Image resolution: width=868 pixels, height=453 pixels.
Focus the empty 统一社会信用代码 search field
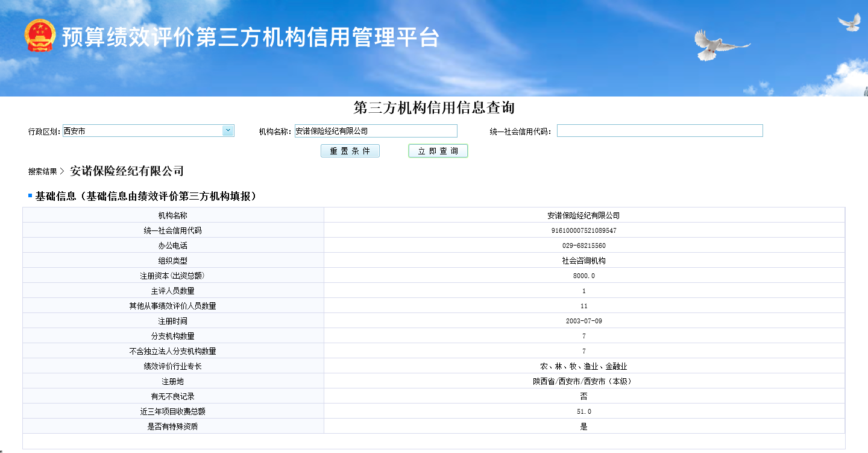[x=659, y=131]
